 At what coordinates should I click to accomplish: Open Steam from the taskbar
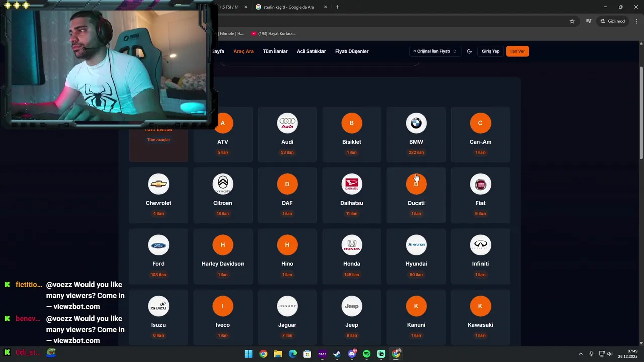[x=337, y=354]
